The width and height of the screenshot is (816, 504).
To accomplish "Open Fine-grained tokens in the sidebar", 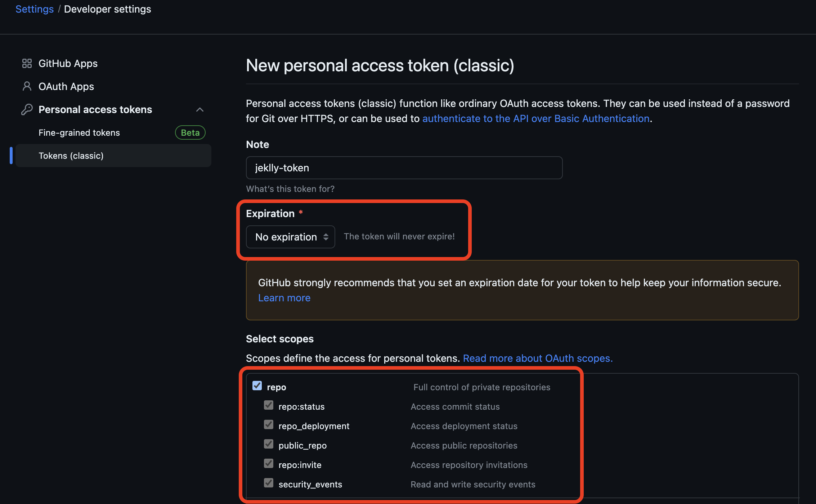I will click(x=79, y=133).
